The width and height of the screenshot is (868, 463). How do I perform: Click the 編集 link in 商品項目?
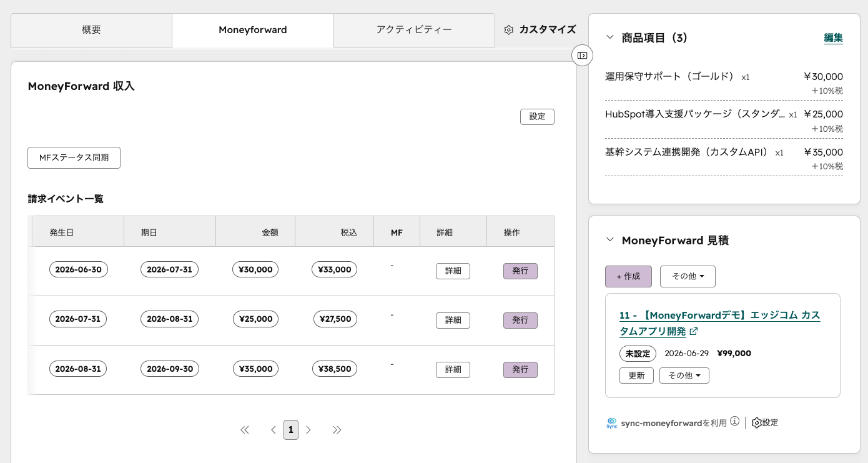[833, 37]
